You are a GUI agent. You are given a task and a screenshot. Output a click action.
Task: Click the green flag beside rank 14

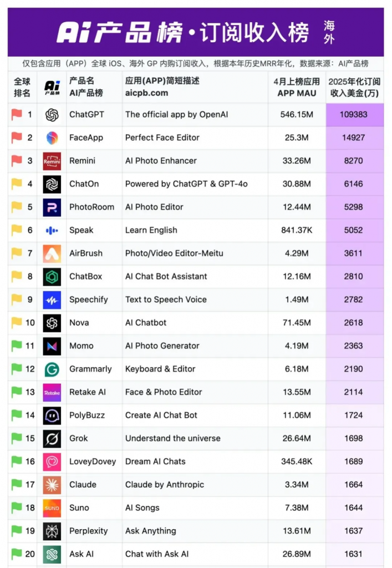pyautogui.click(x=17, y=415)
